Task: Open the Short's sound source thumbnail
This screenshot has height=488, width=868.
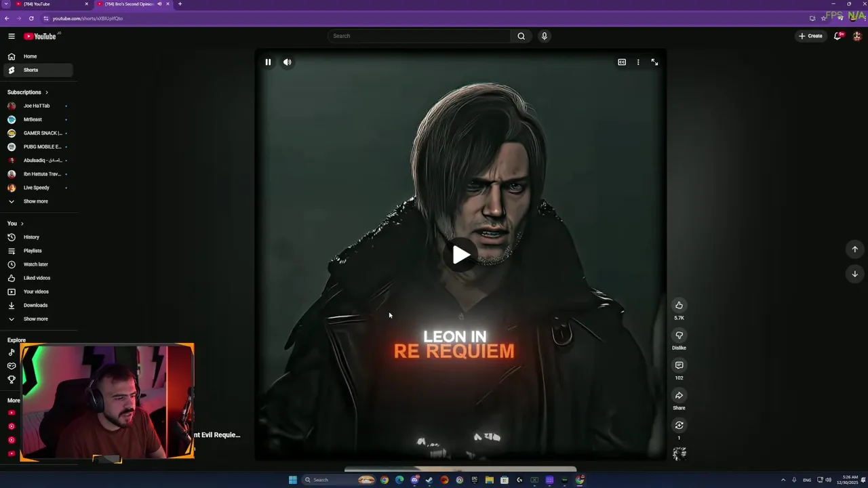Action: (679, 454)
